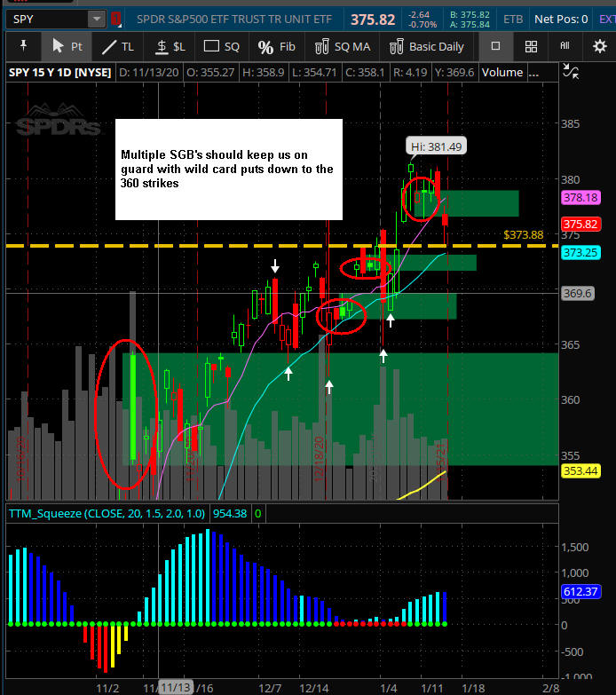Select the SQ rectangle drawing tool
616x695 pixels.
[x=221, y=46]
